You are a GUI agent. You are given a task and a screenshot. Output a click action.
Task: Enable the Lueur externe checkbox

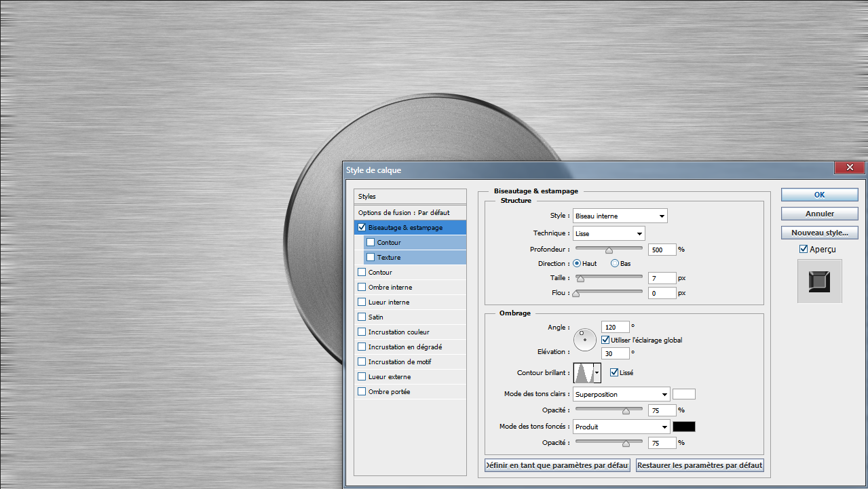(362, 376)
